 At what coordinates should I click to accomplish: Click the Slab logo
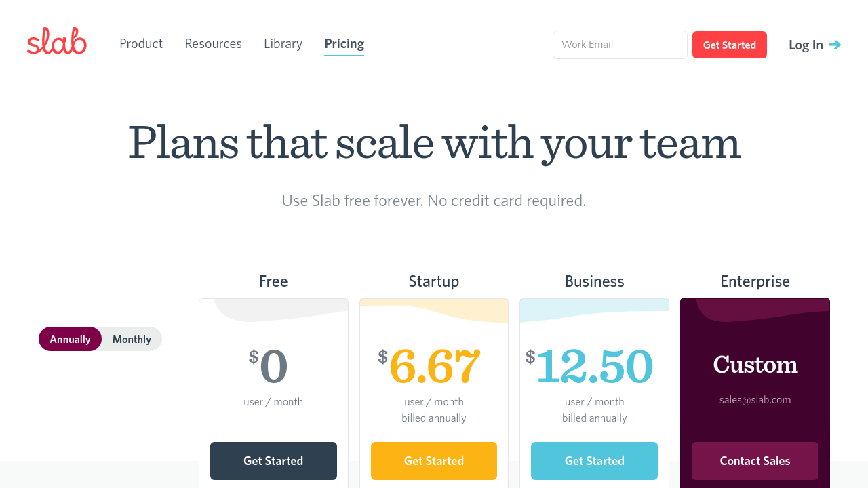(x=57, y=42)
